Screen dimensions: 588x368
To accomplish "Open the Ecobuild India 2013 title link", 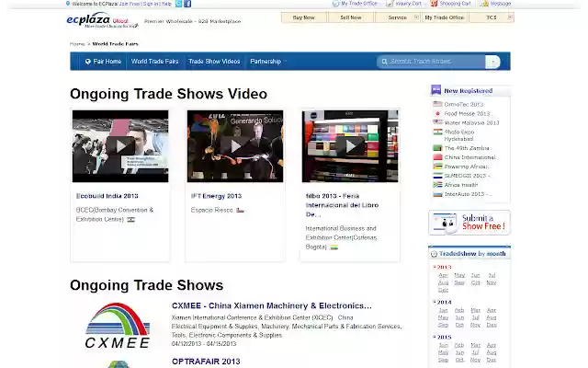I will 107,196.
